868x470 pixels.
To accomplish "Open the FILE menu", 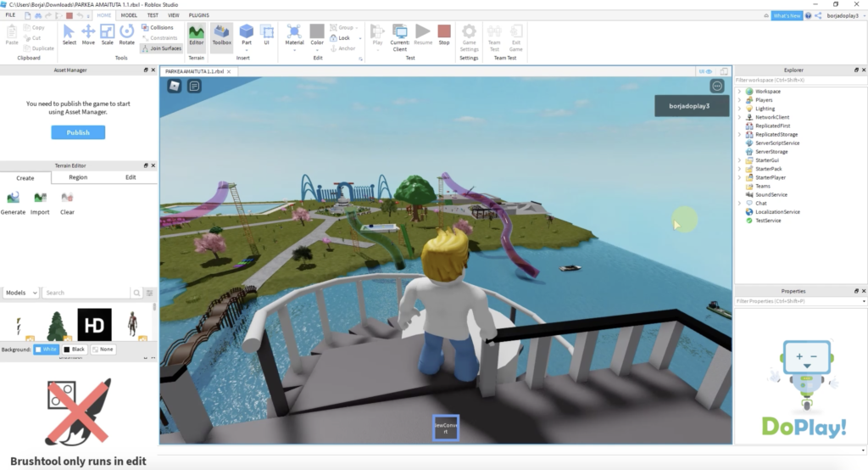I will pyautogui.click(x=10, y=15).
